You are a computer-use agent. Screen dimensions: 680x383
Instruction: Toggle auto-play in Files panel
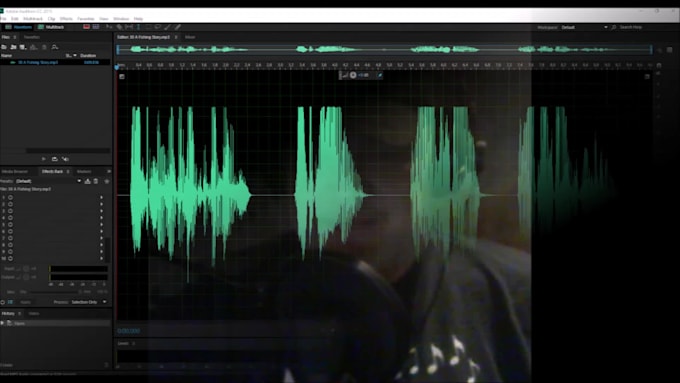(x=65, y=159)
